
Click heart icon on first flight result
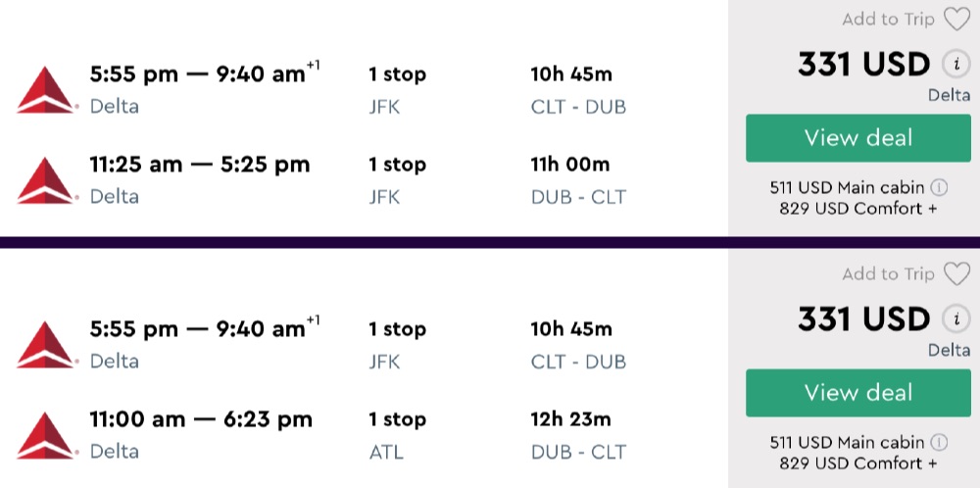click(x=956, y=20)
